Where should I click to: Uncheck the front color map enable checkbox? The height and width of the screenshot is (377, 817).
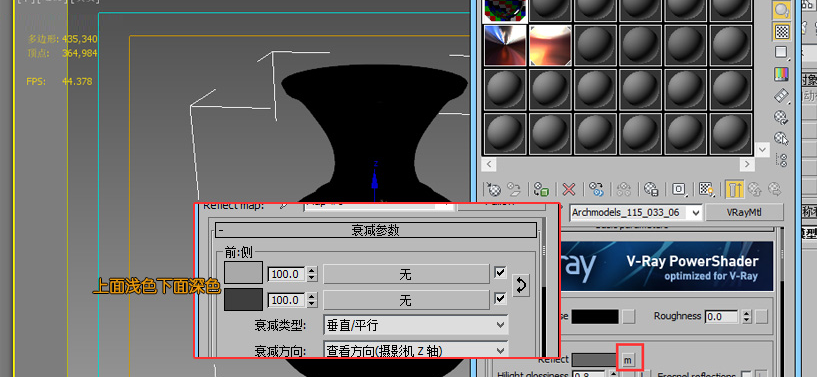[x=500, y=272]
